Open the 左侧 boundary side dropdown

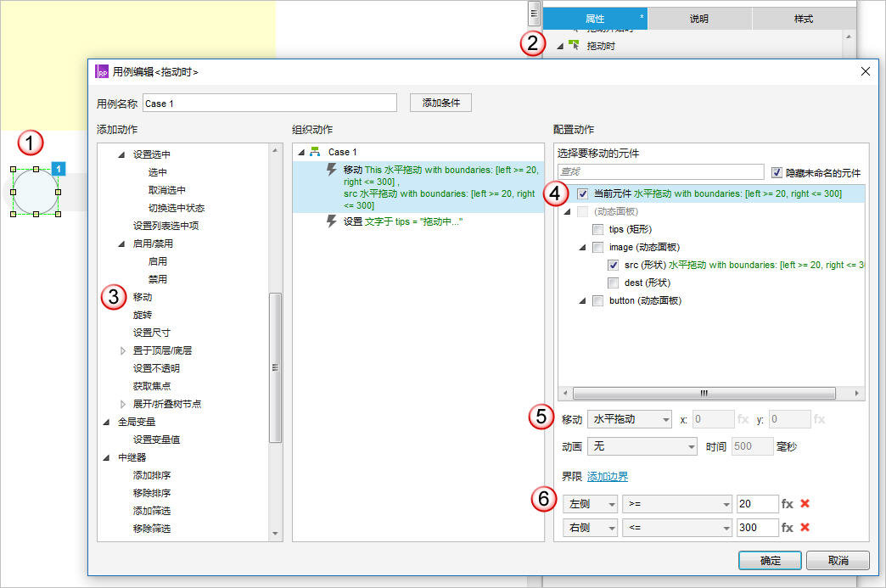pyautogui.click(x=591, y=503)
